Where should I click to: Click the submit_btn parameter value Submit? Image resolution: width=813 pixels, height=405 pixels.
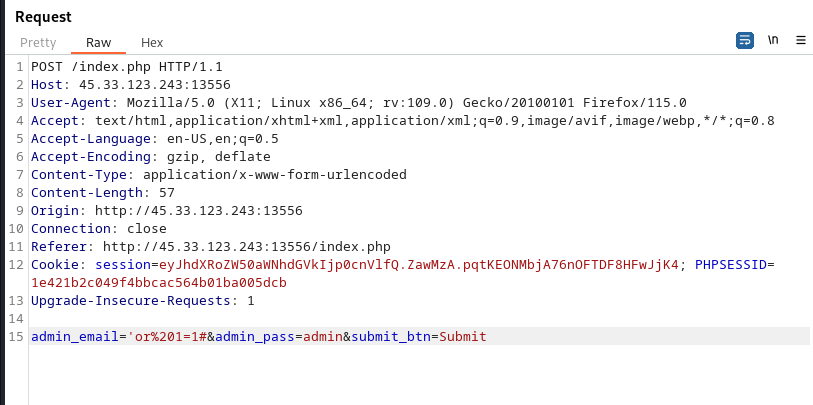click(x=462, y=336)
